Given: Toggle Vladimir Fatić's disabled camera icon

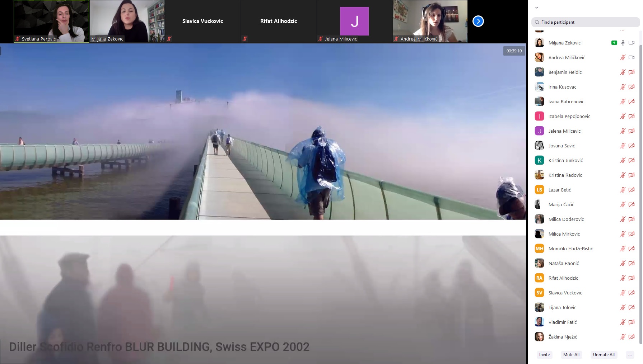Looking at the screenshot, I should point(632,322).
